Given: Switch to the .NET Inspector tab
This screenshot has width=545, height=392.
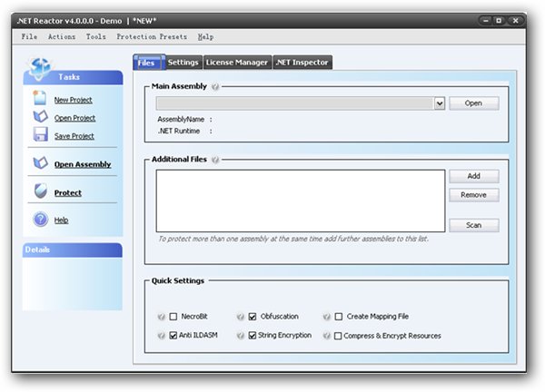Looking at the screenshot, I should (x=302, y=63).
